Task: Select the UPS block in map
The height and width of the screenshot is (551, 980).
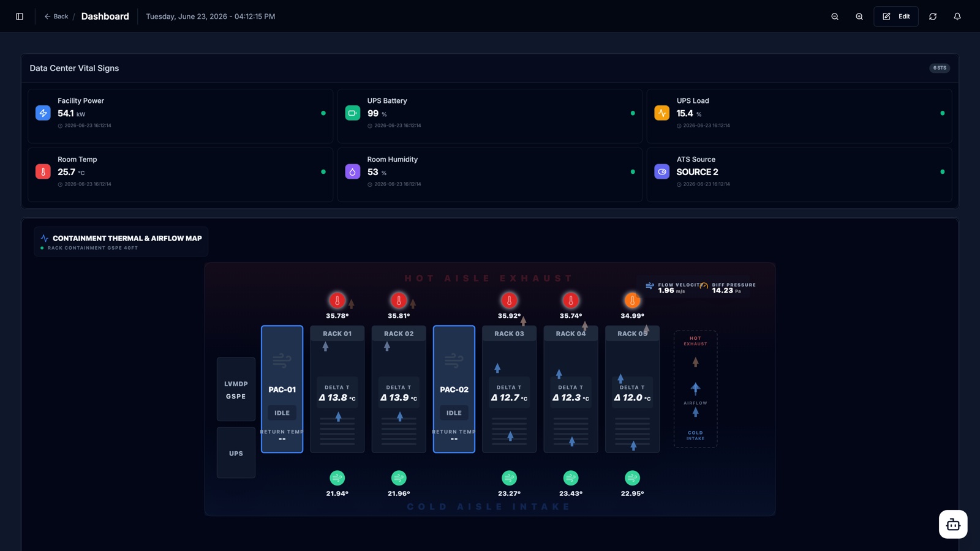Action: coord(236,454)
